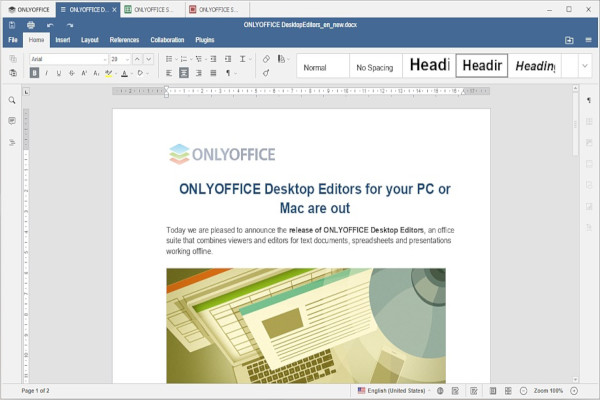Click the font color button
600x400 pixels.
124,73
